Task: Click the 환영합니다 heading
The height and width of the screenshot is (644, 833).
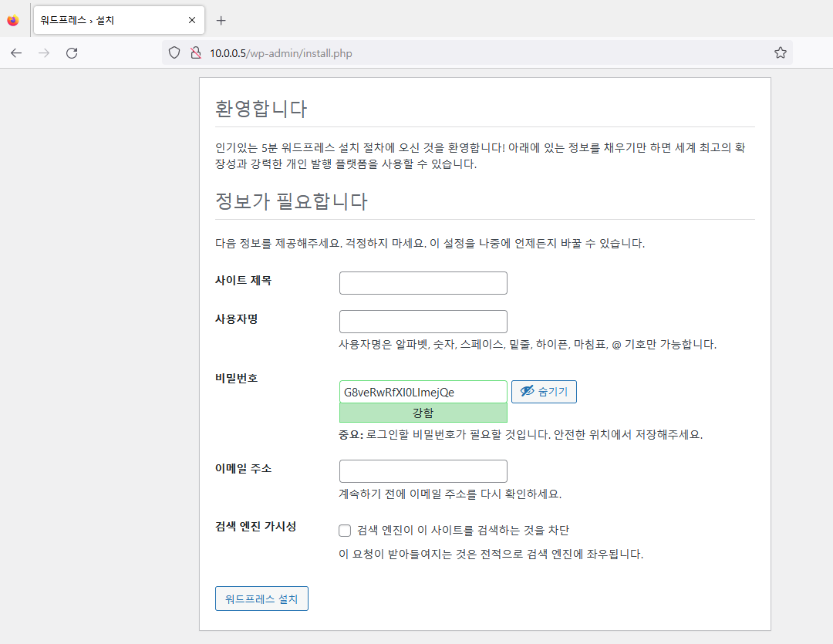Action: click(261, 109)
